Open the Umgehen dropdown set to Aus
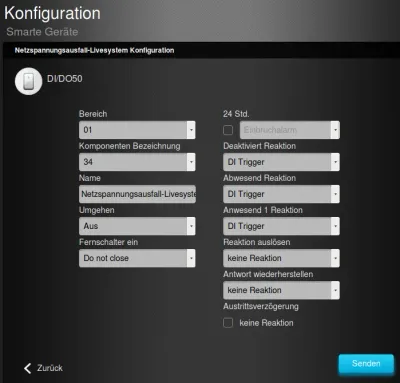The width and height of the screenshot is (400, 383). click(x=137, y=226)
